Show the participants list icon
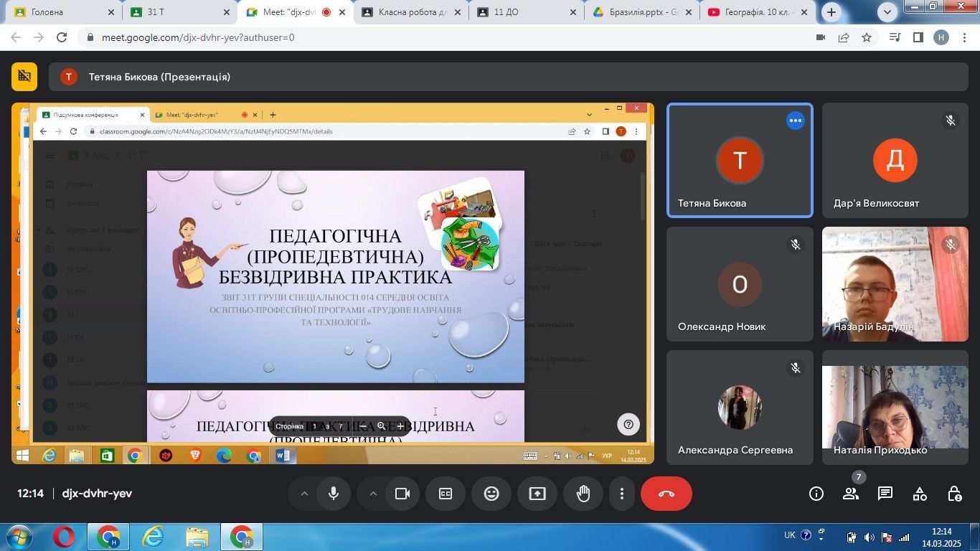Viewport: 980px width, 551px height. pos(851,494)
